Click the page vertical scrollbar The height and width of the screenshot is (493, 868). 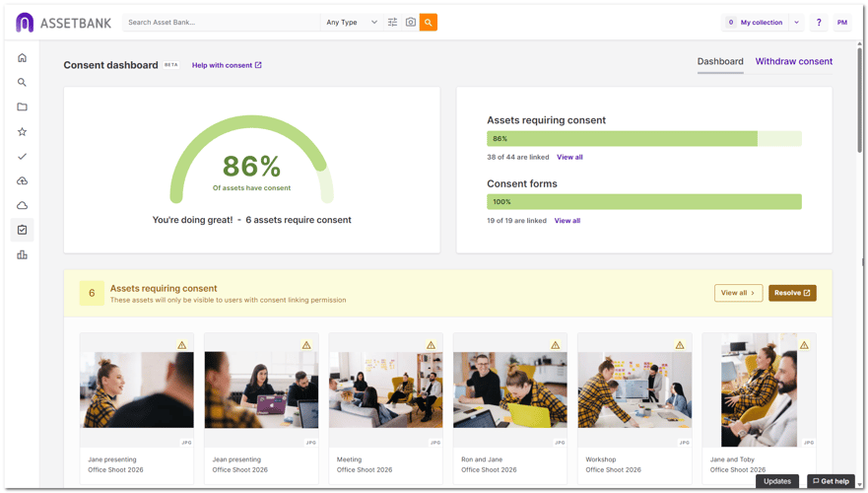860,100
